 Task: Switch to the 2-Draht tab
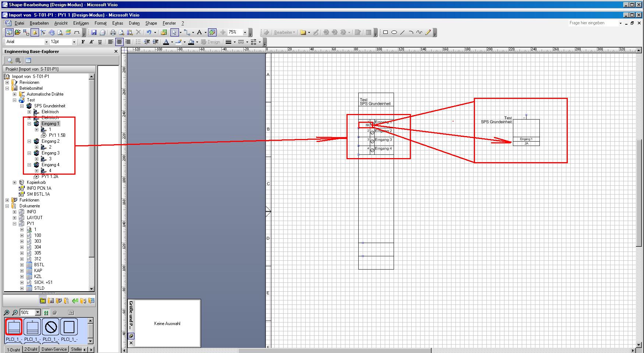point(31,349)
